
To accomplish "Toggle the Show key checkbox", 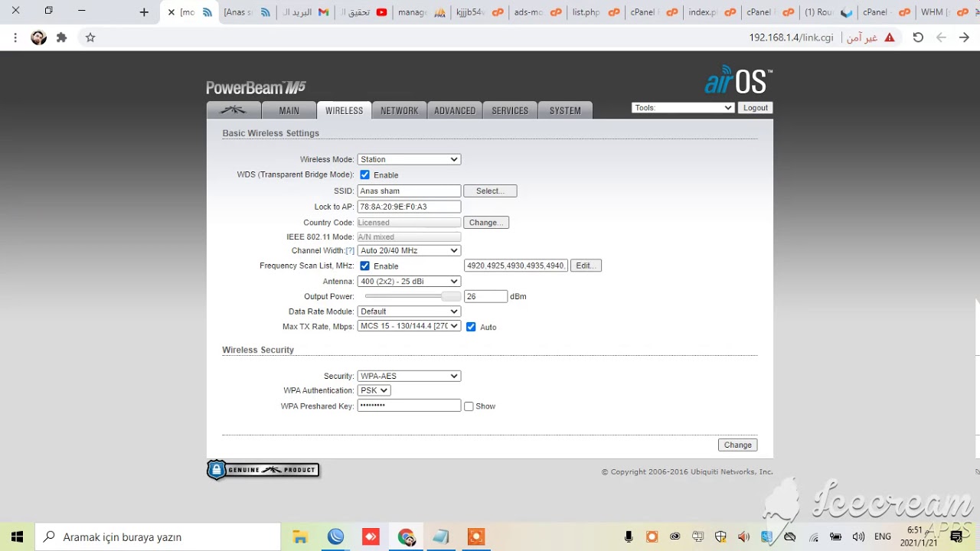I will coord(469,406).
